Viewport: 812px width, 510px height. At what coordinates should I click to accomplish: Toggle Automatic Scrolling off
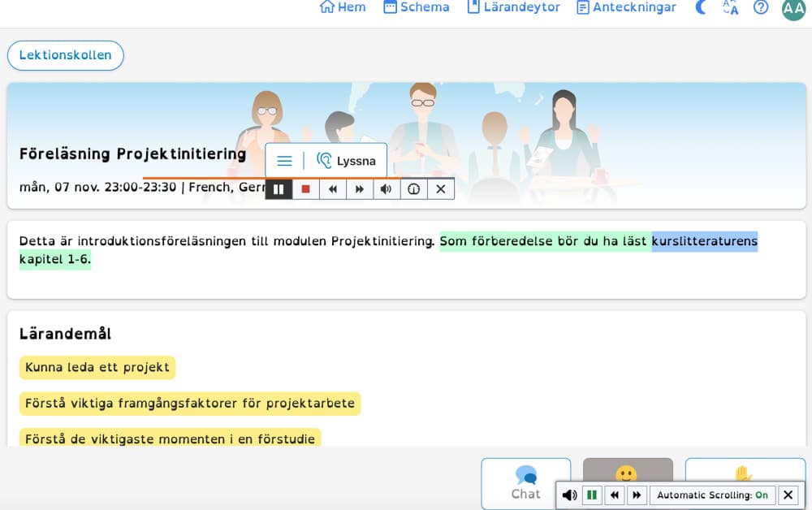[x=712, y=495]
